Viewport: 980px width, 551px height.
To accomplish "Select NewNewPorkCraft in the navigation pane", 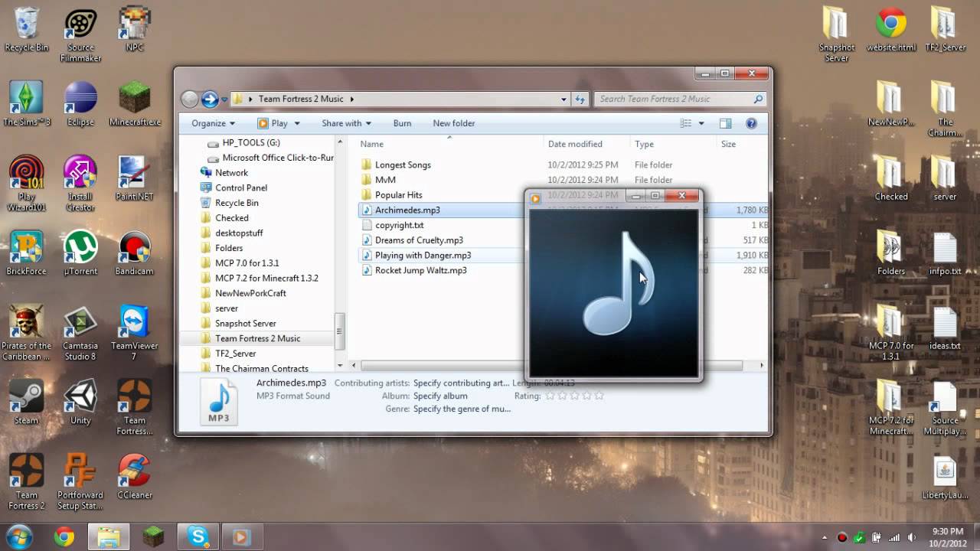I will coord(250,293).
